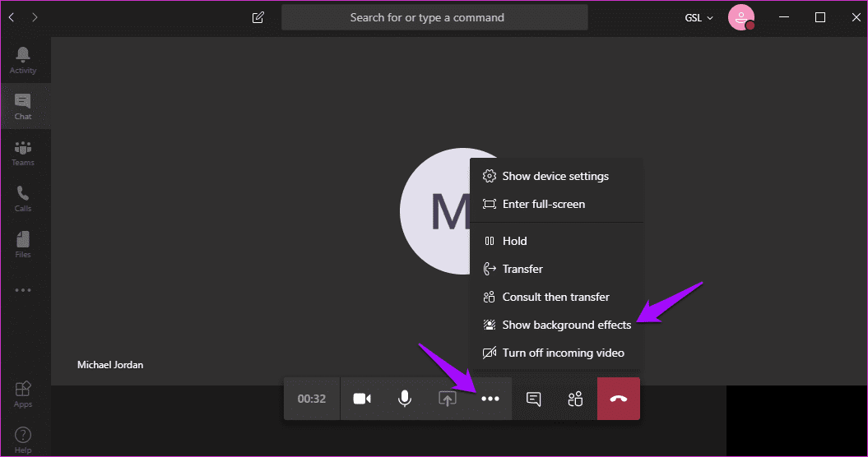Show more apps ellipsis in sidebar
868x457 pixels.
(23, 290)
